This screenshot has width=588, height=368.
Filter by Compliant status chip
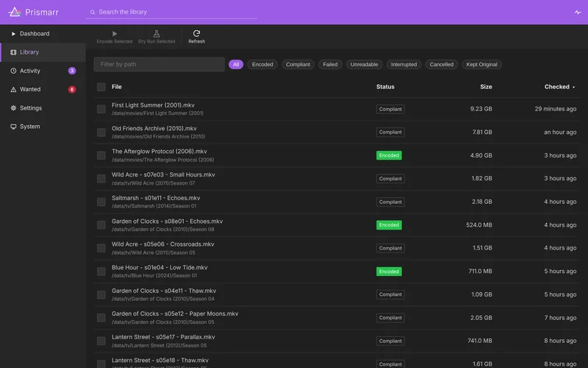(x=298, y=65)
